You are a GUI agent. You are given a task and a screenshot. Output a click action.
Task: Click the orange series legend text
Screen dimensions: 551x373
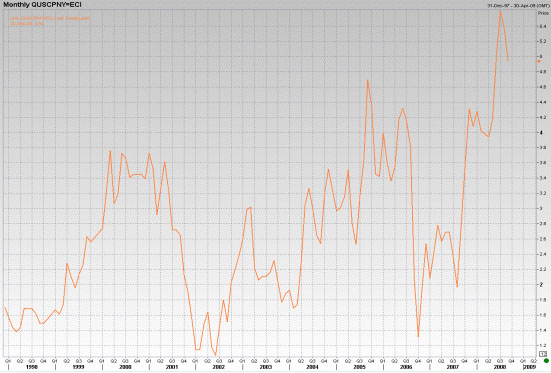pyautogui.click(x=50, y=21)
